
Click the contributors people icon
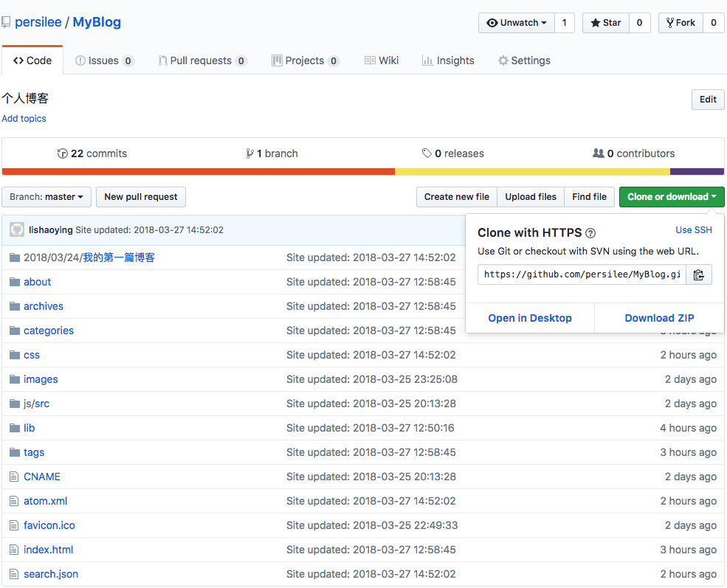pos(598,153)
